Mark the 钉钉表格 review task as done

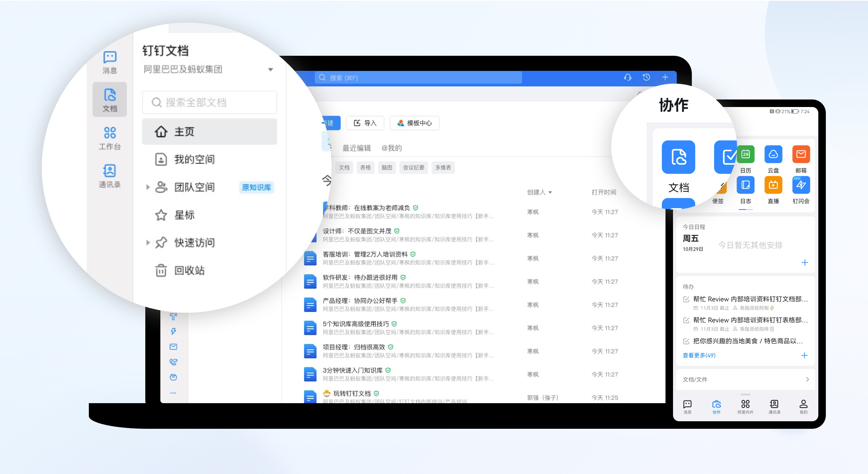(686, 320)
